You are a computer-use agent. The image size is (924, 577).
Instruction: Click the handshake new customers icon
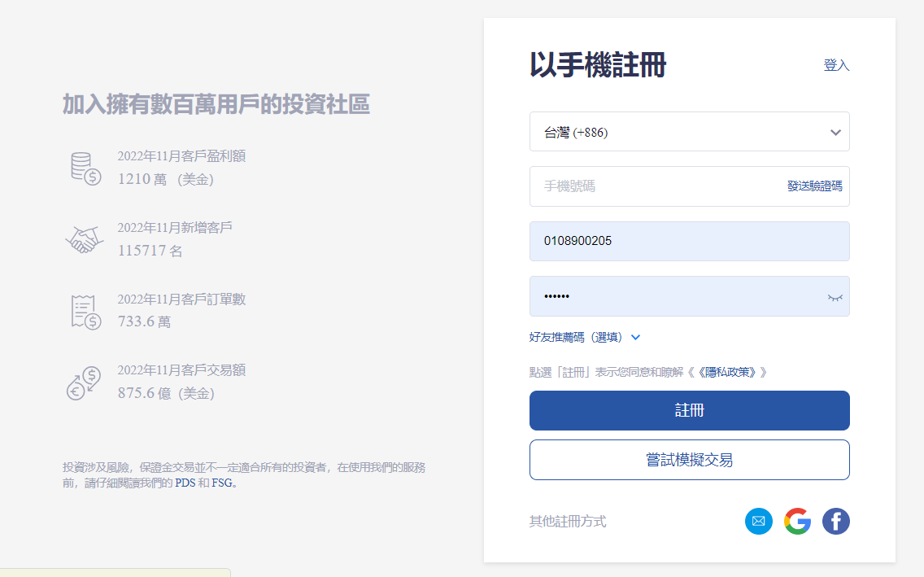tap(85, 239)
